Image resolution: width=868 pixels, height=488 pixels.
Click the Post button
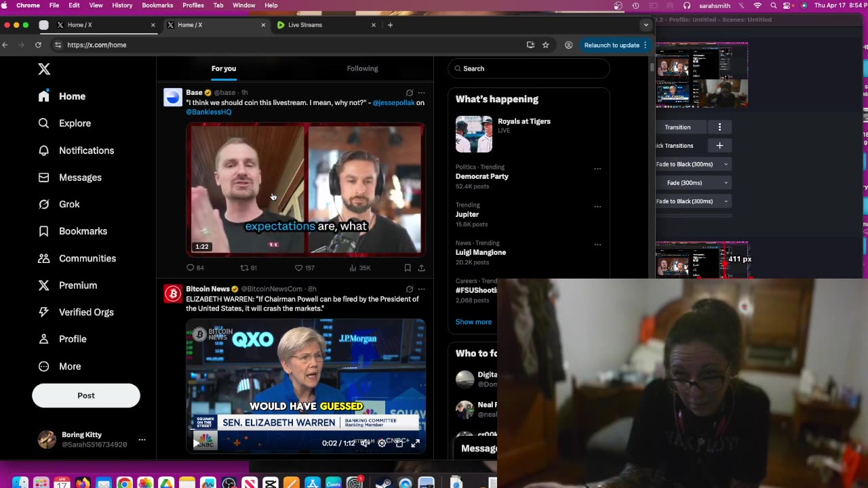point(86,396)
